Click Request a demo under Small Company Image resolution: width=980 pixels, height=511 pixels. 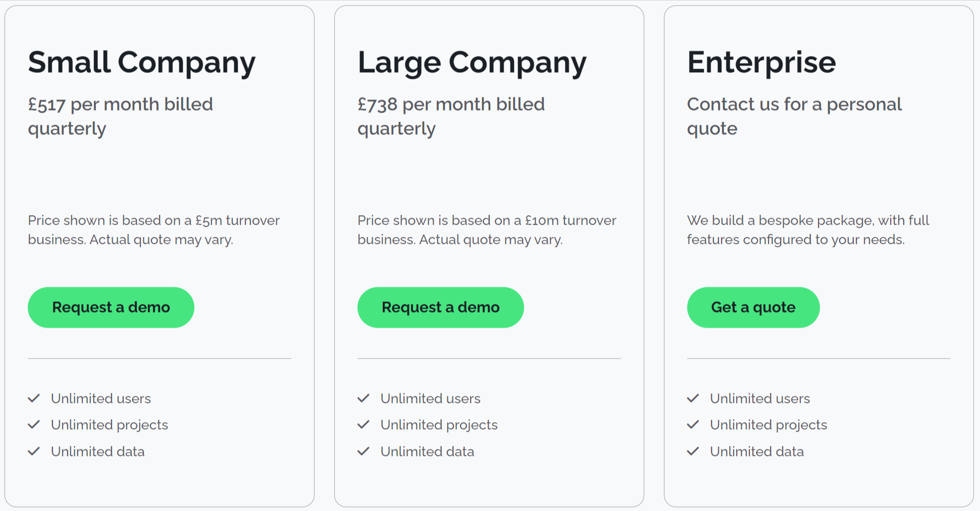tap(111, 307)
